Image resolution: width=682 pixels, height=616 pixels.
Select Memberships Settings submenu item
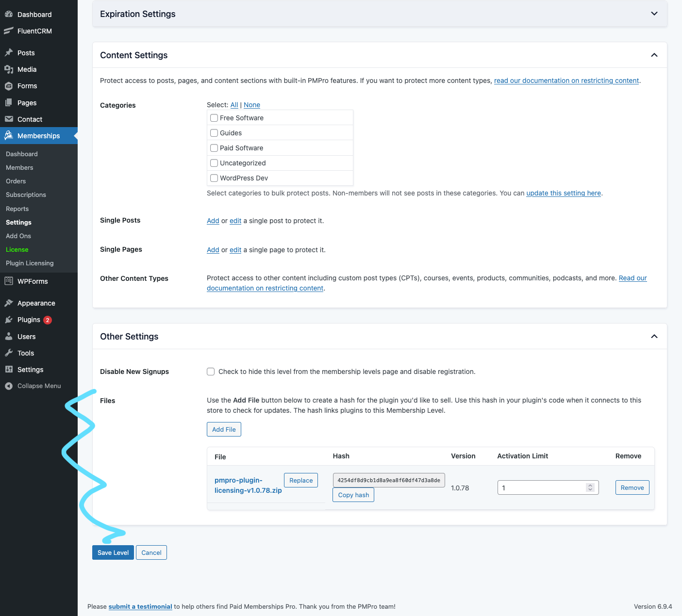[x=18, y=222]
